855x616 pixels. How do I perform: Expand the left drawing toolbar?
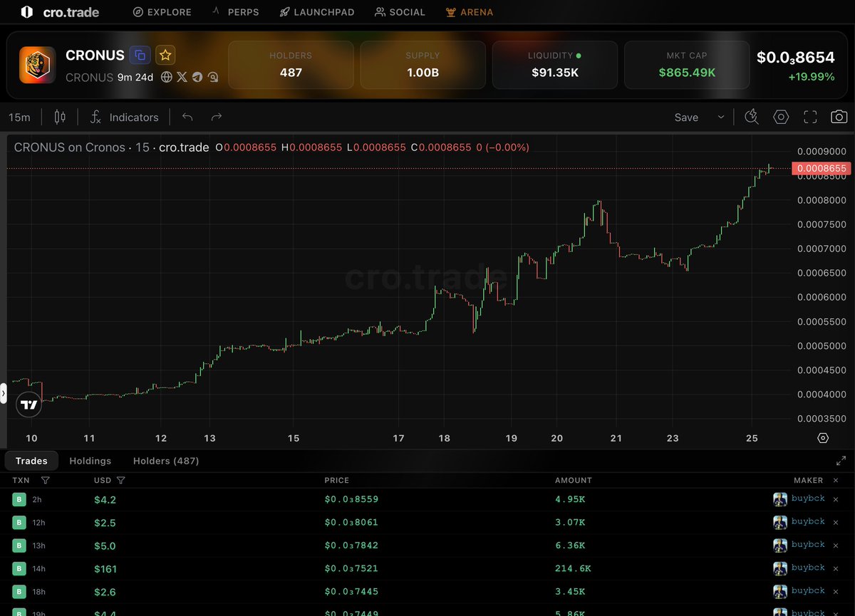(x=3, y=393)
